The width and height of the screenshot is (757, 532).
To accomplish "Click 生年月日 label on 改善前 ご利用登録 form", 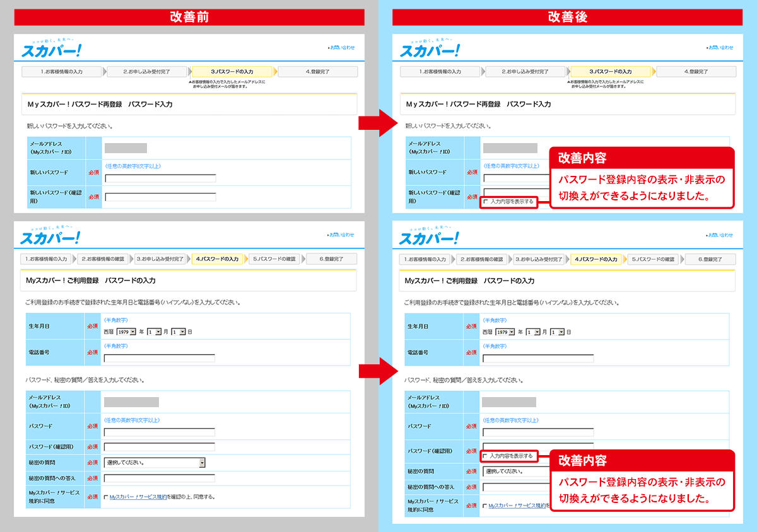I will (40, 327).
